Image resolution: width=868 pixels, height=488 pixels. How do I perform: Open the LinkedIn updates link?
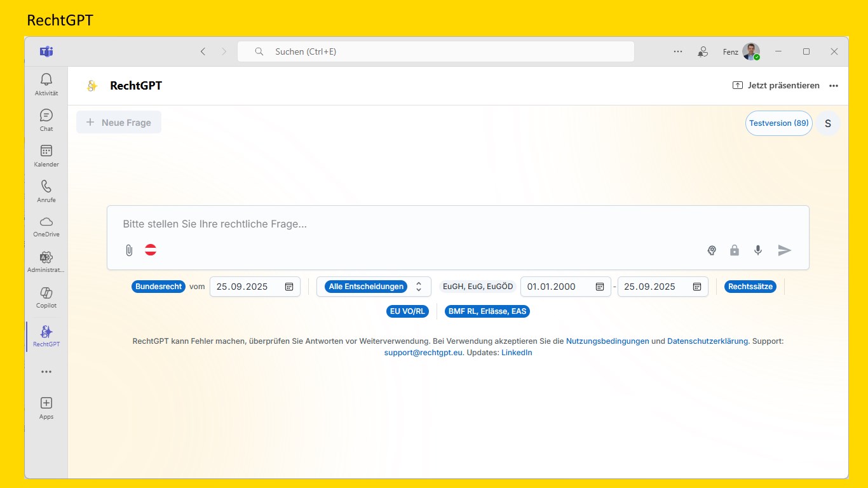coord(517,353)
